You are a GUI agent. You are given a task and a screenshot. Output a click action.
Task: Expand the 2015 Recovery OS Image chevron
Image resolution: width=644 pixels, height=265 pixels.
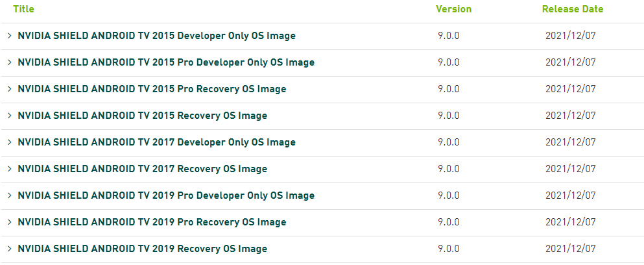[x=10, y=116]
